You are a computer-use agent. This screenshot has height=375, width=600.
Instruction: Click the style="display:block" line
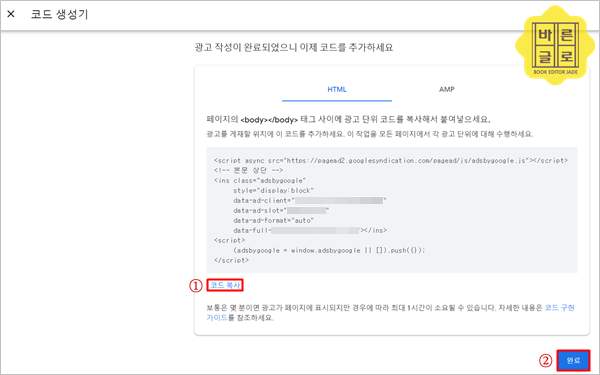coord(274,190)
